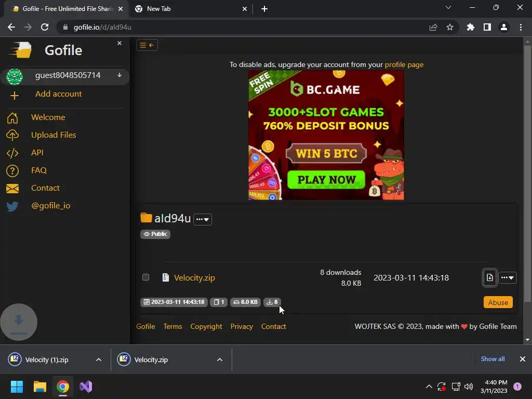Image resolution: width=532 pixels, height=399 pixels.
Task: Tick the Velocity.zip checkbox
Action: (x=145, y=277)
